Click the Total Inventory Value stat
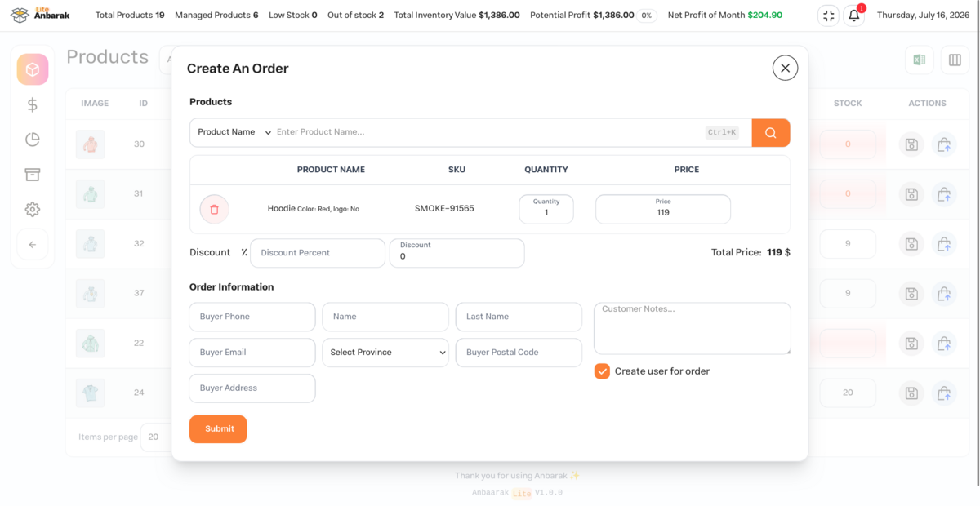The image size is (980, 506). click(x=457, y=16)
